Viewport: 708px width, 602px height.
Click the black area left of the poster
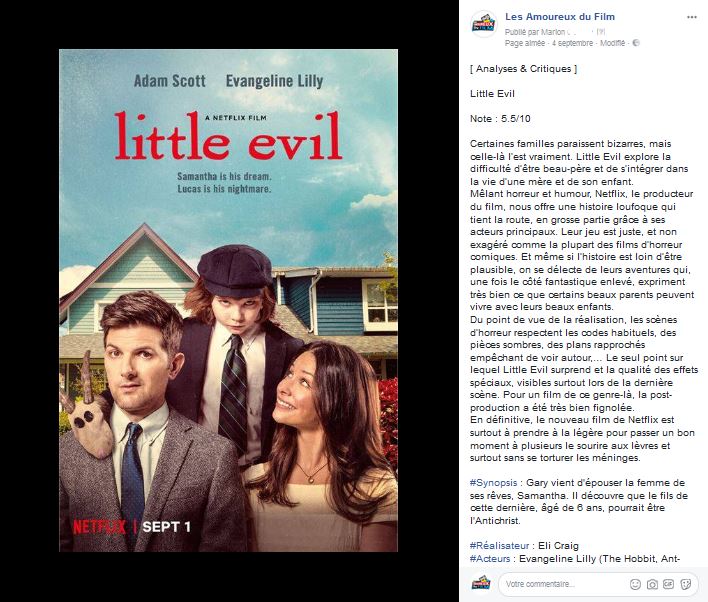(x=29, y=300)
